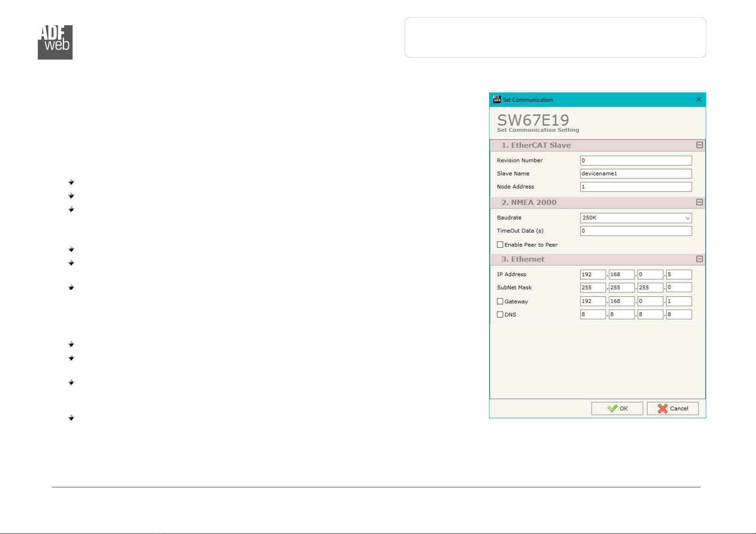Collapse the 2. NMEA 2000 section
Viewport: 756px width, 534px height.
[699, 202]
